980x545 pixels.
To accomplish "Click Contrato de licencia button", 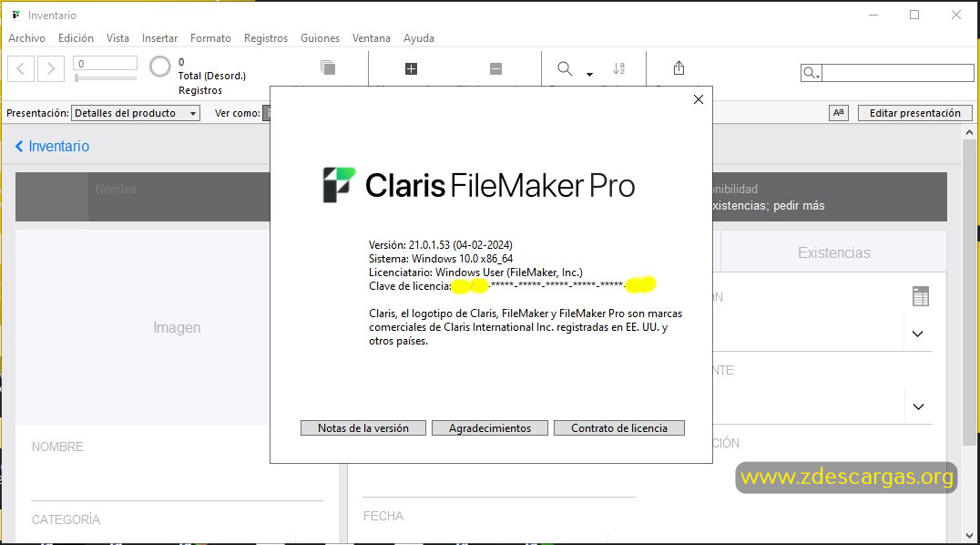I will (x=619, y=428).
